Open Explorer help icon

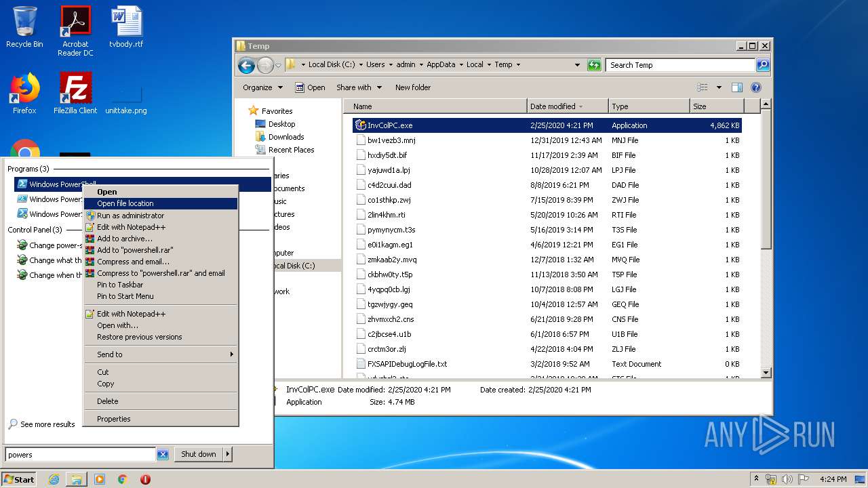[756, 87]
